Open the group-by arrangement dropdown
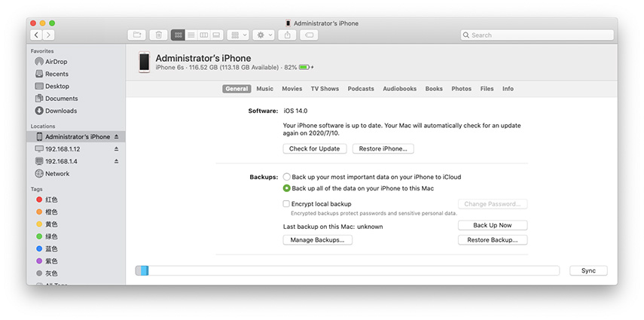Screen dimensions: 644x320 pyautogui.click(x=238, y=35)
